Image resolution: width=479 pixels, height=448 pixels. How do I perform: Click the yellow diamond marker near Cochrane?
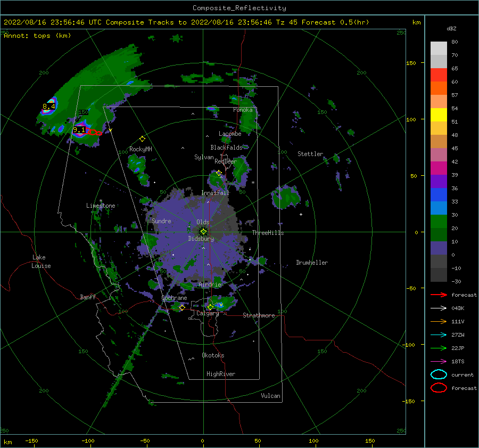point(182,307)
